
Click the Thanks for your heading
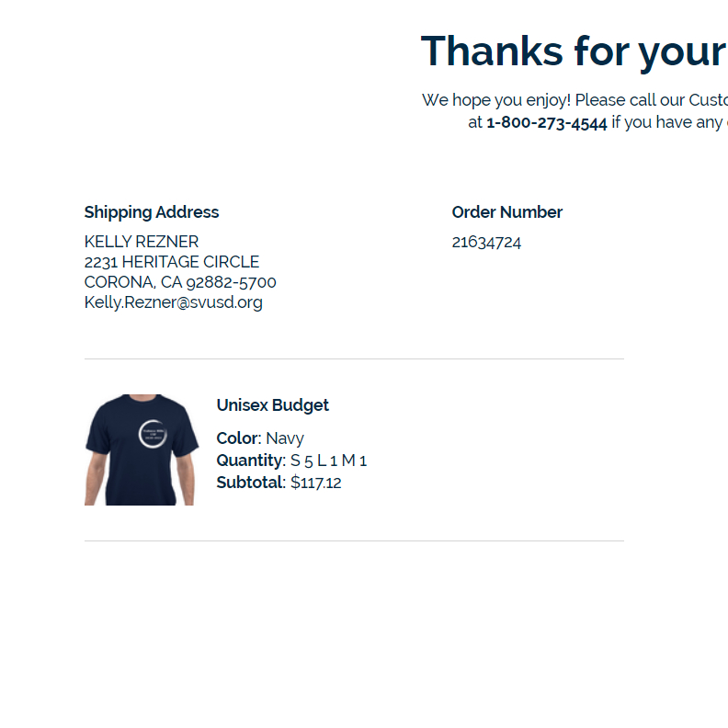[574, 51]
